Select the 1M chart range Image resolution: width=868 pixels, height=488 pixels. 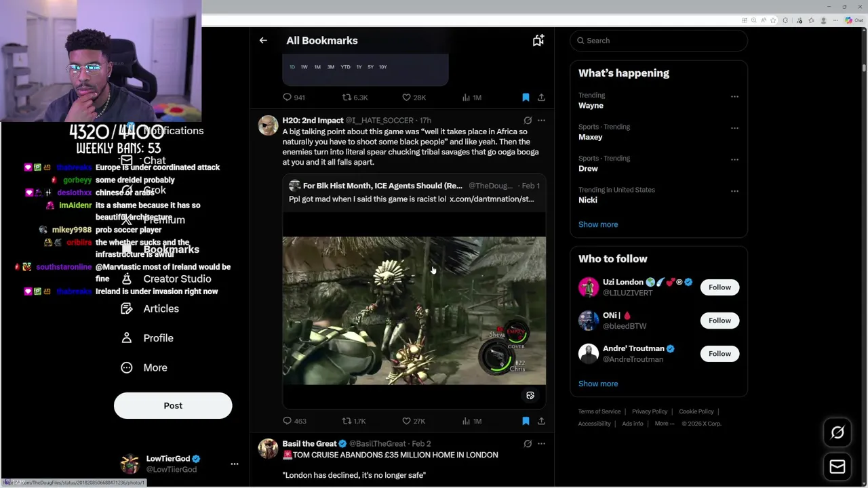click(317, 67)
